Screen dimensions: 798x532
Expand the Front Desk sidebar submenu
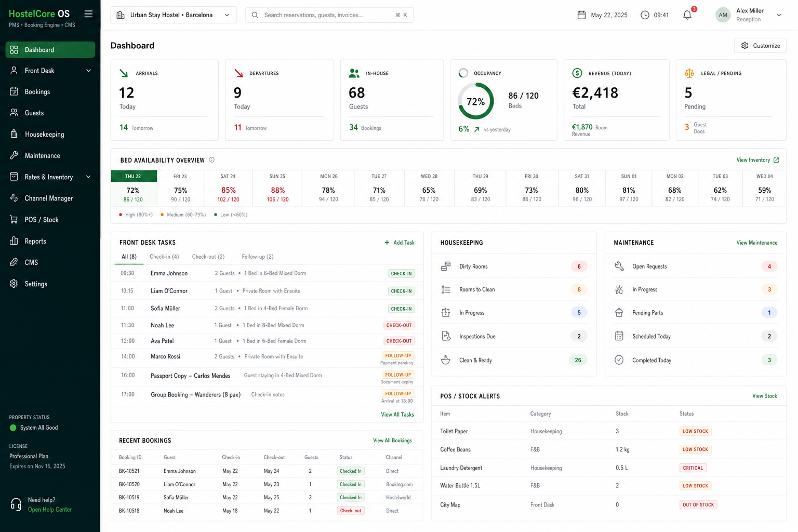(x=89, y=71)
